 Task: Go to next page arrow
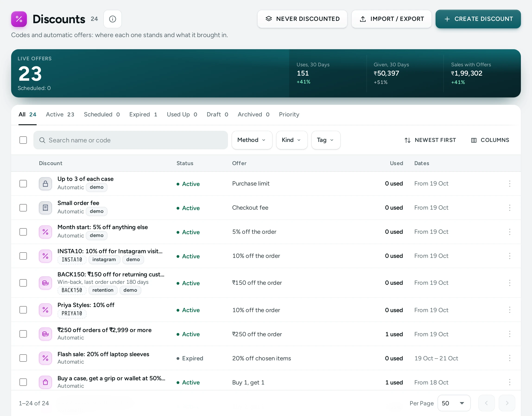coord(507,403)
